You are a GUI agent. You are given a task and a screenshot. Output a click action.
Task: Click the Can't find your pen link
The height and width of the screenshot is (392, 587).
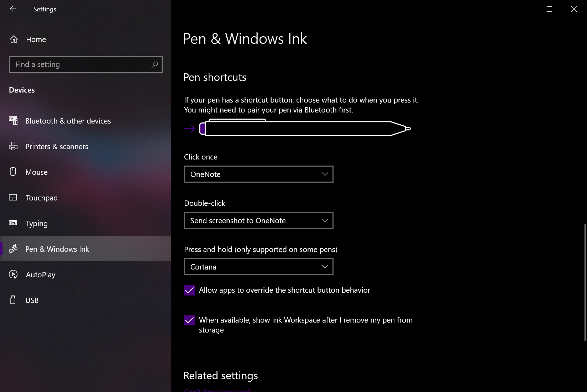tap(216, 390)
